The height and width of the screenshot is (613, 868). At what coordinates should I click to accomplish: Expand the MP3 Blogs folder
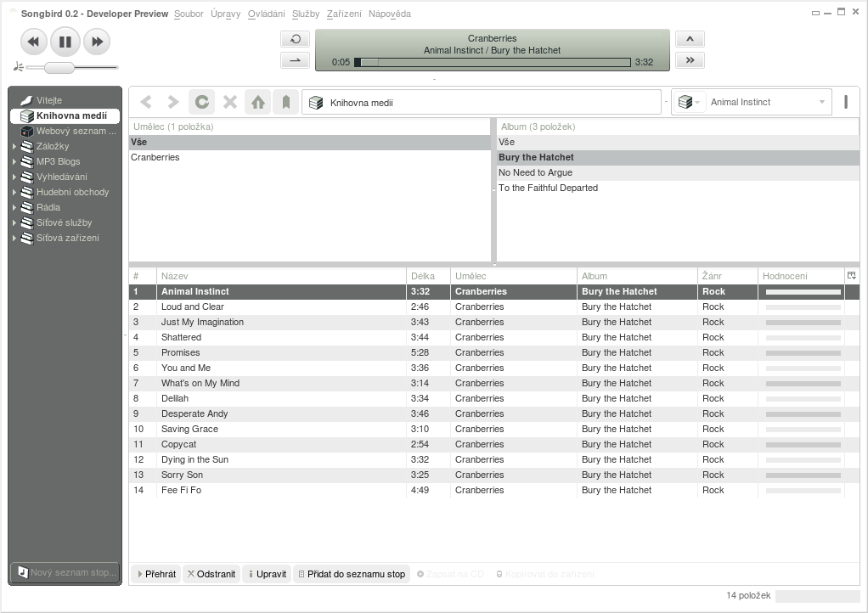tap(14, 161)
